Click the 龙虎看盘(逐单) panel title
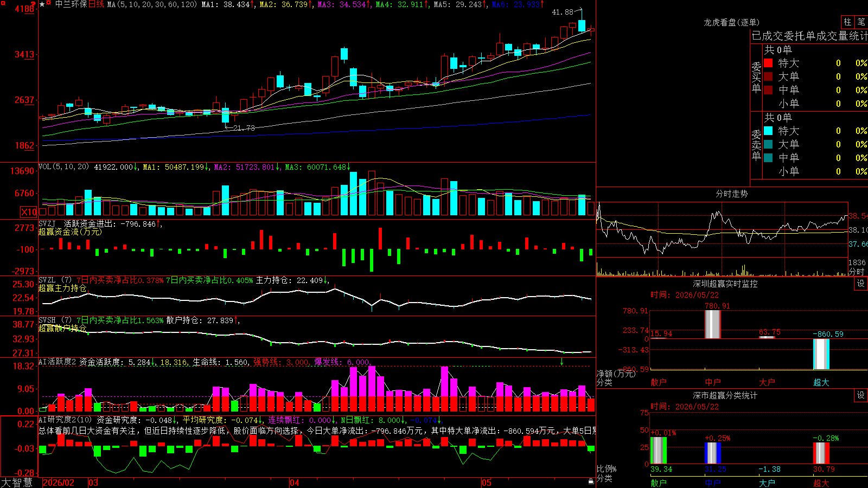The width and height of the screenshot is (868, 488). click(x=732, y=22)
